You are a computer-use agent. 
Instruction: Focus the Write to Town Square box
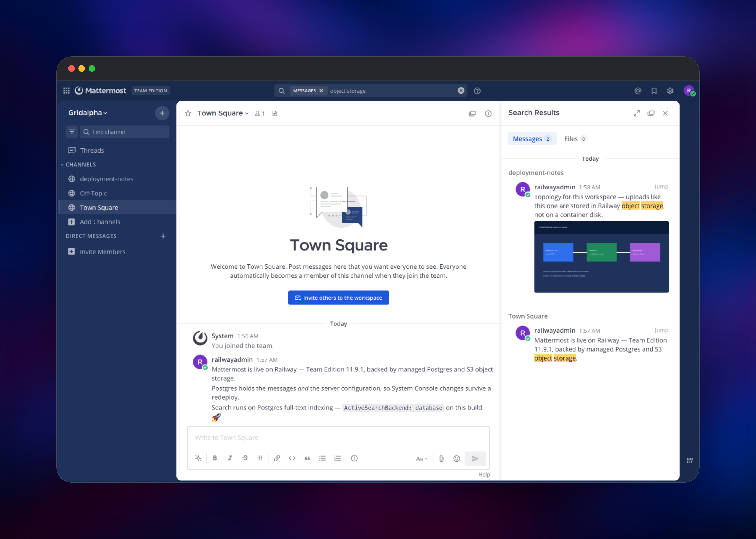(x=338, y=438)
